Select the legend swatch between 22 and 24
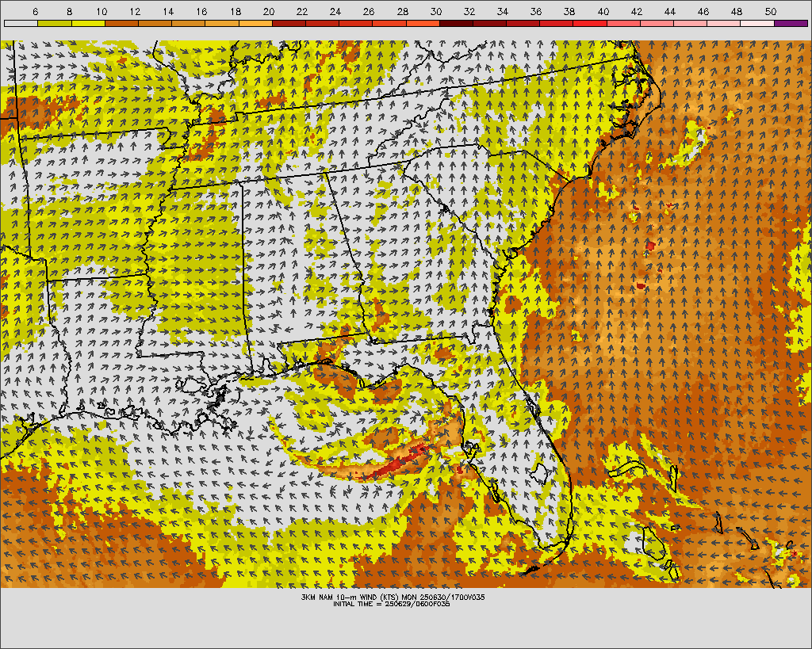Screen dimensions: 812x649 (322, 23)
